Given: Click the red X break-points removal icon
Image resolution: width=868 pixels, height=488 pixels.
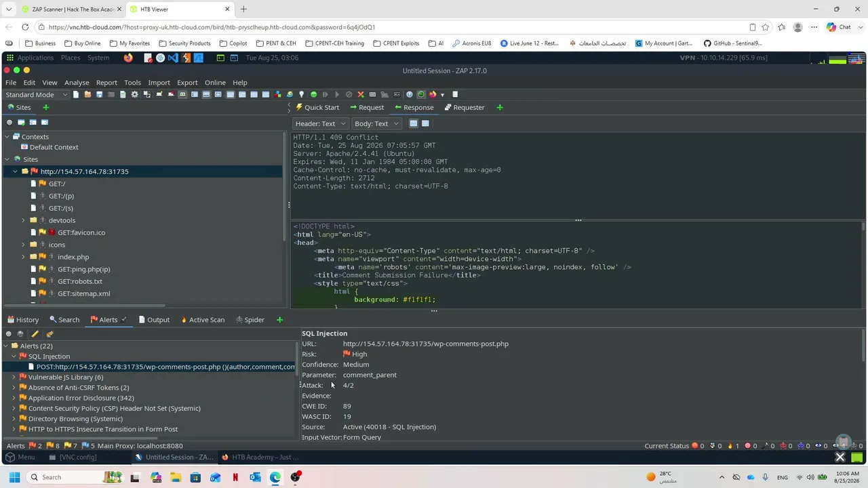Looking at the screenshot, I should 361,94.
